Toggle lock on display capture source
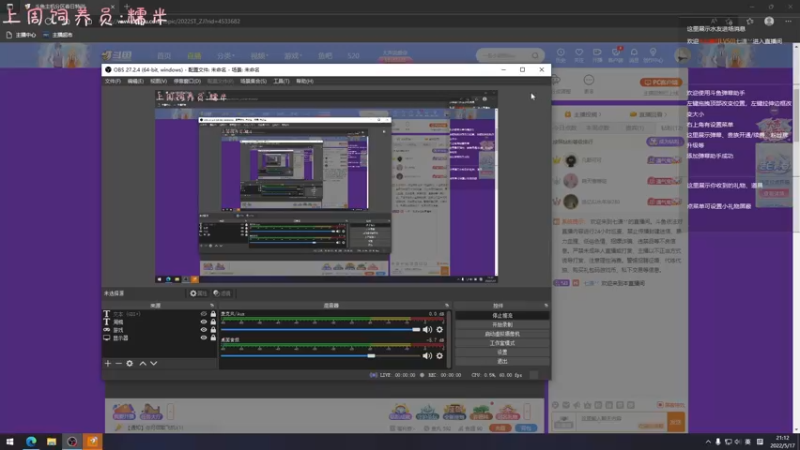800x450 pixels. [x=213, y=338]
